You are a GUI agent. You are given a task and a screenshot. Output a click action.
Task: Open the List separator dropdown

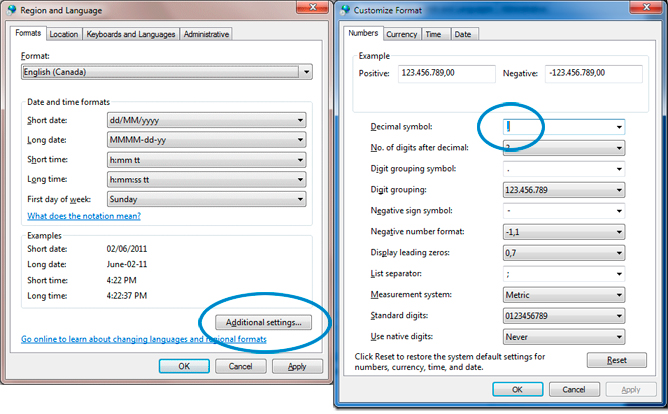point(565,274)
